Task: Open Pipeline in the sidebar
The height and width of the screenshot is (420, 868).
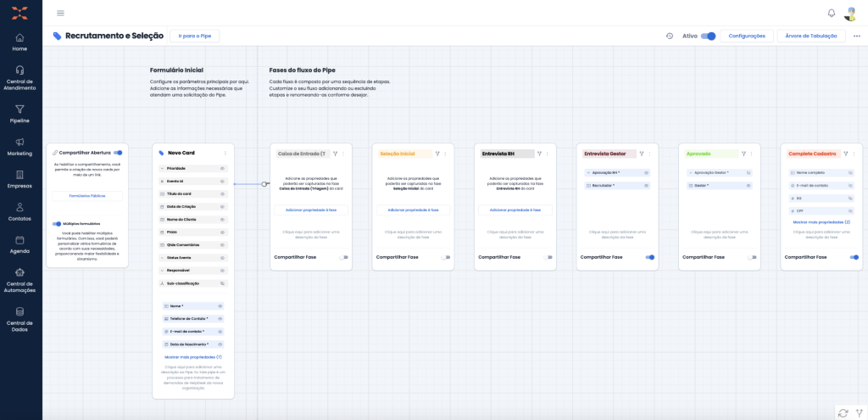Action: tap(19, 114)
